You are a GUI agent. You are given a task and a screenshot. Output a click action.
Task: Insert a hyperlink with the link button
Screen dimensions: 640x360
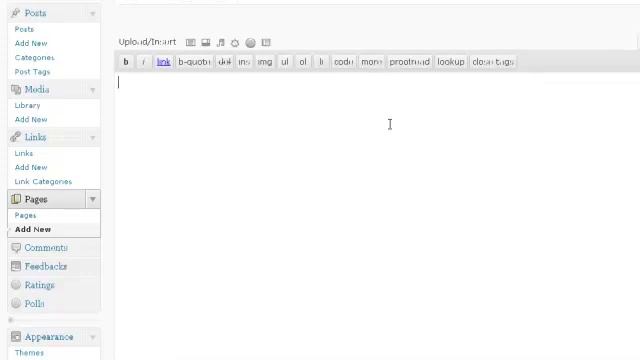(x=164, y=62)
